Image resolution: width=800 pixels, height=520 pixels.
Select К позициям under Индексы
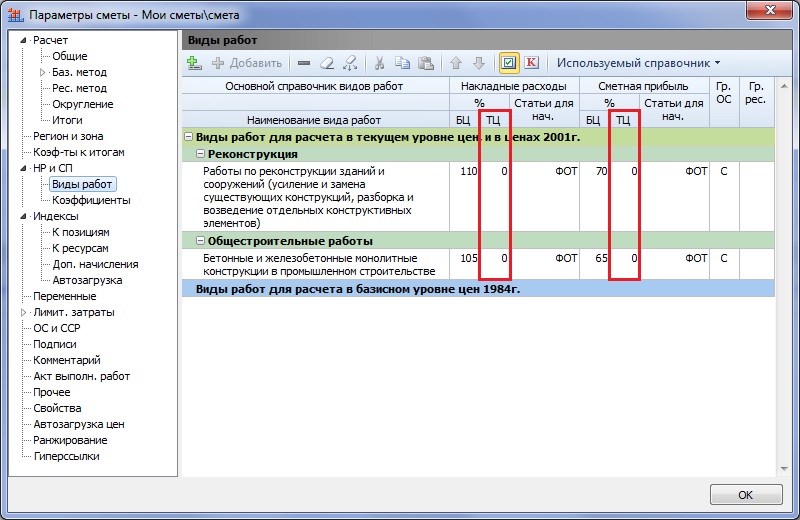pos(81,232)
